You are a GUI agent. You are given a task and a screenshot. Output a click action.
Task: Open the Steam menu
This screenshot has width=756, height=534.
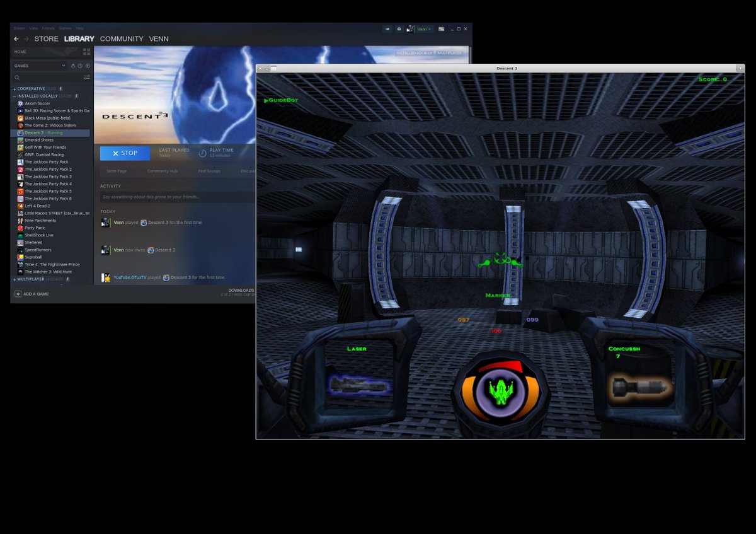pyautogui.click(x=20, y=28)
